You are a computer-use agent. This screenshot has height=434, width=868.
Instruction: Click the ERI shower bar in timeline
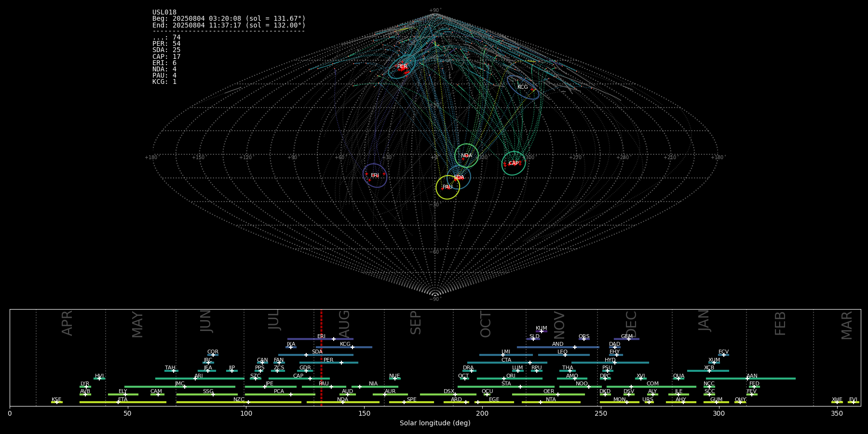tap(320, 339)
